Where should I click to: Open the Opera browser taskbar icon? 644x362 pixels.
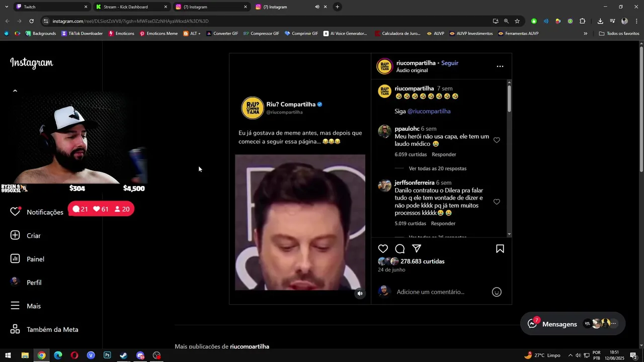pyautogui.click(x=74, y=355)
